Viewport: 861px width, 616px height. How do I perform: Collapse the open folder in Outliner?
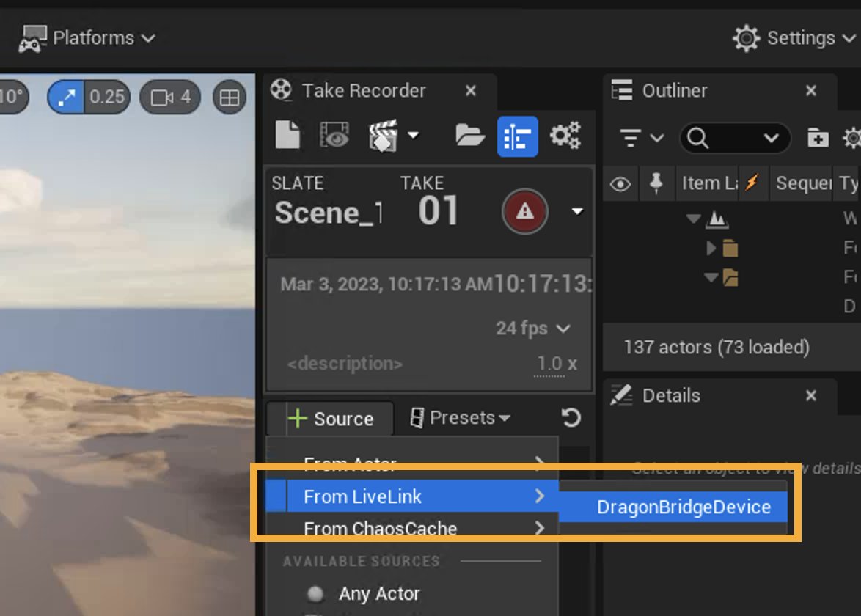[x=711, y=277]
